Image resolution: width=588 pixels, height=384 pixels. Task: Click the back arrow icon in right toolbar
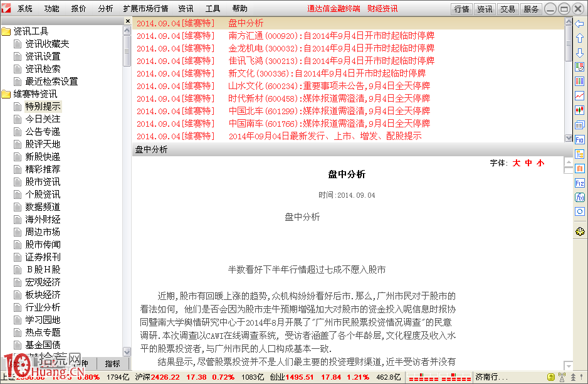pyautogui.click(x=579, y=24)
